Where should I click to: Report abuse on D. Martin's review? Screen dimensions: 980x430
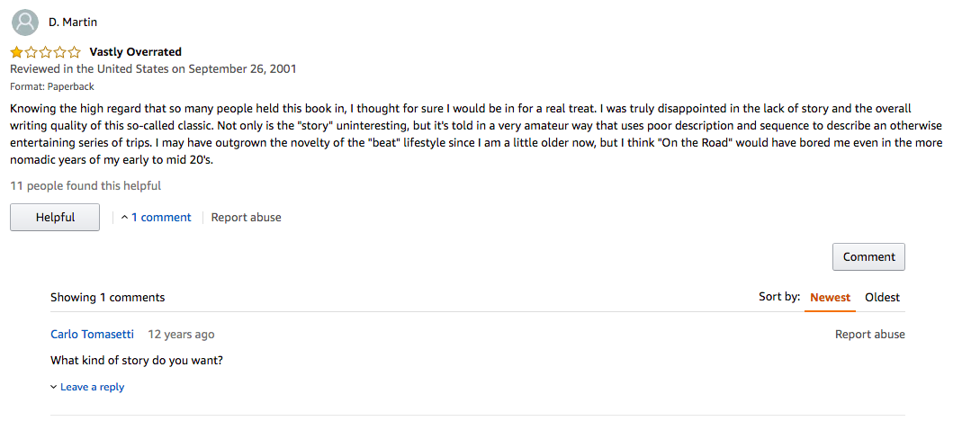pos(246,217)
